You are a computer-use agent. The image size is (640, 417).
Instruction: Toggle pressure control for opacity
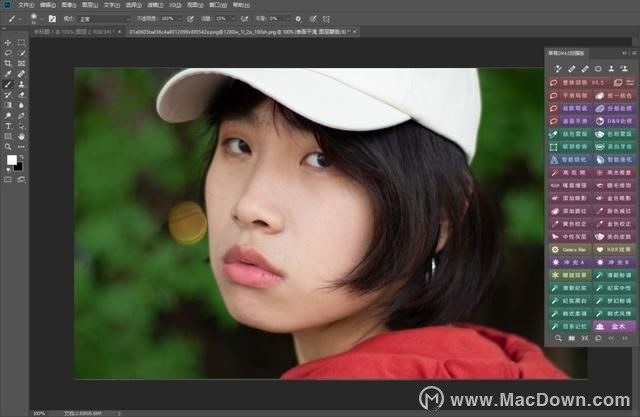tap(190, 19)
